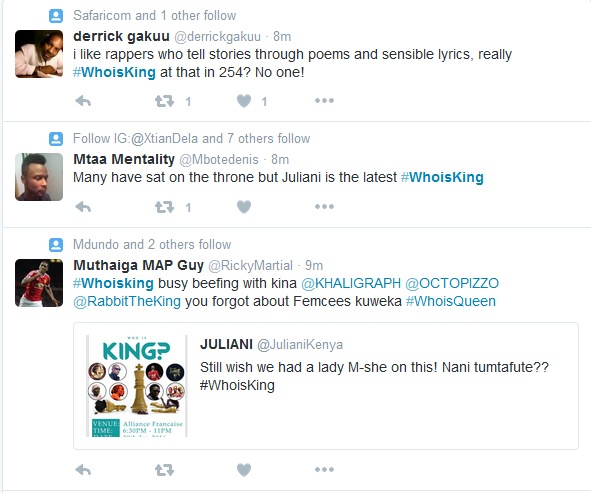Open more options on Muthaiga MAP Guy's tweet

click(325, 470)
